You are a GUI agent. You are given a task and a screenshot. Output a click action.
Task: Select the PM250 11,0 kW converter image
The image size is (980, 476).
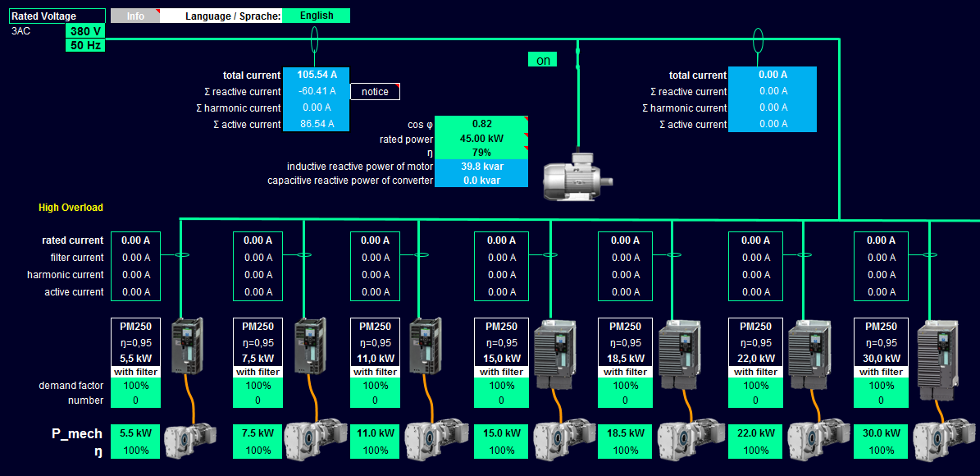pos(426,346)
